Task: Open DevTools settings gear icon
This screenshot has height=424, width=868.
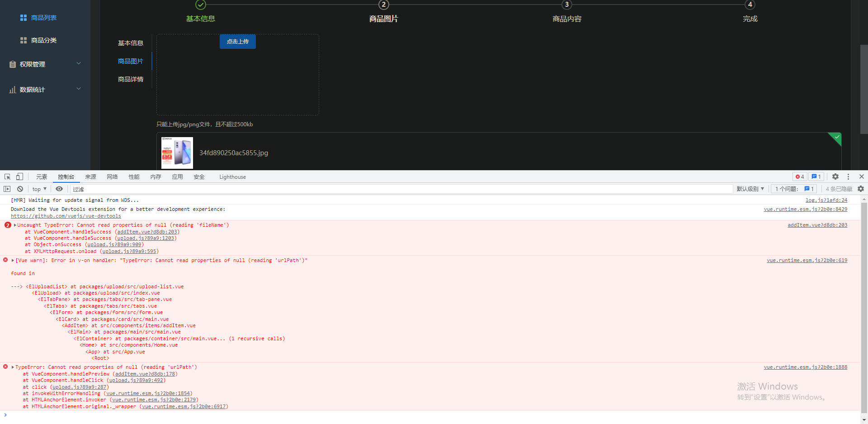Action: click(x=835, y=176)
